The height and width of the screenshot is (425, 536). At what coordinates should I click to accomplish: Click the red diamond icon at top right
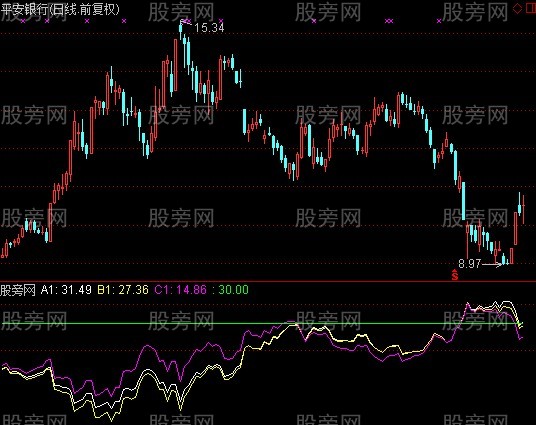517,9
